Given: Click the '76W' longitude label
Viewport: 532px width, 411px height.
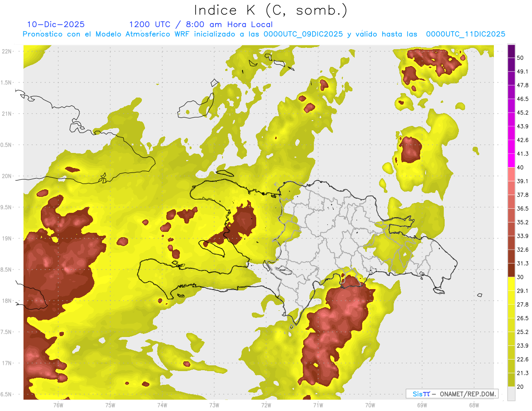Looking at the screenshot, I should pos(58,405).
